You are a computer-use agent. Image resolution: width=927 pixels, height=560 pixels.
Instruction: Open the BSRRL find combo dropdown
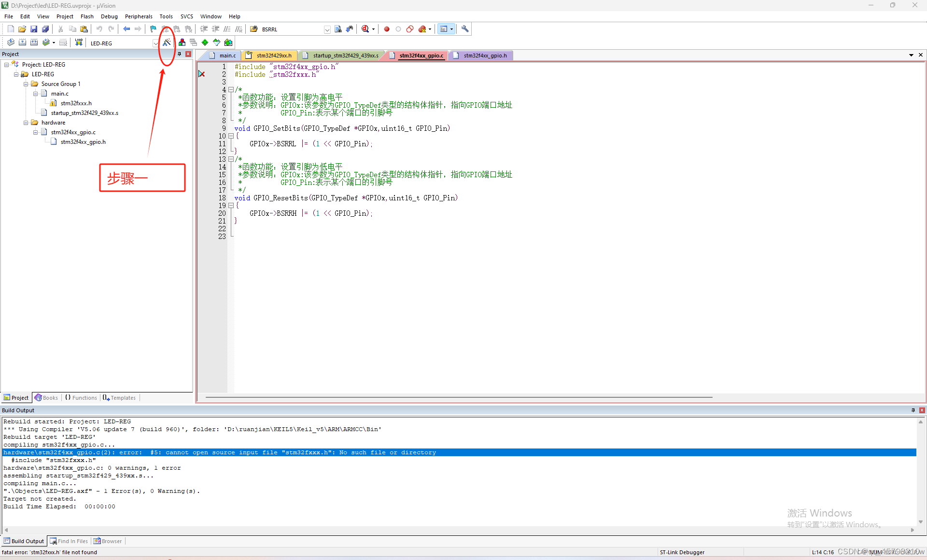point(327,29)
